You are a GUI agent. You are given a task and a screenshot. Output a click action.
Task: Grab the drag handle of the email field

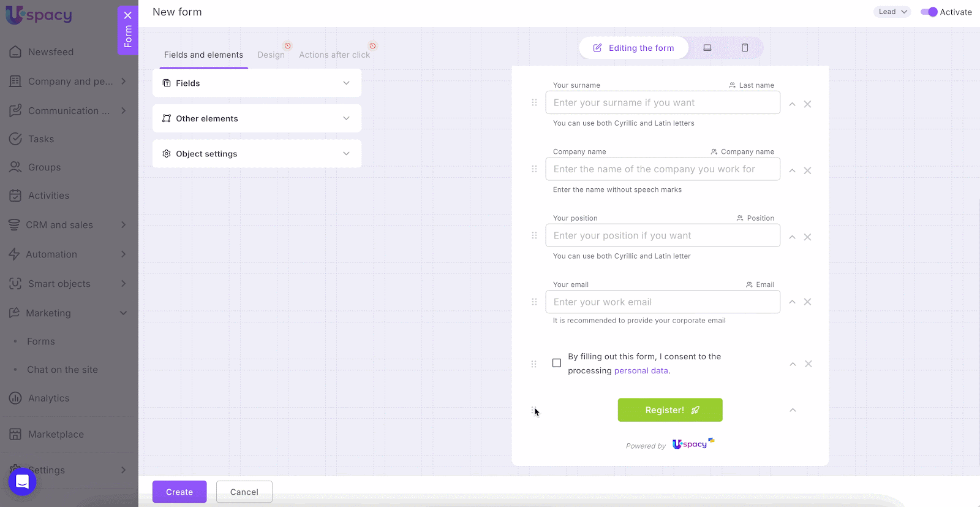tap(534, 302)
